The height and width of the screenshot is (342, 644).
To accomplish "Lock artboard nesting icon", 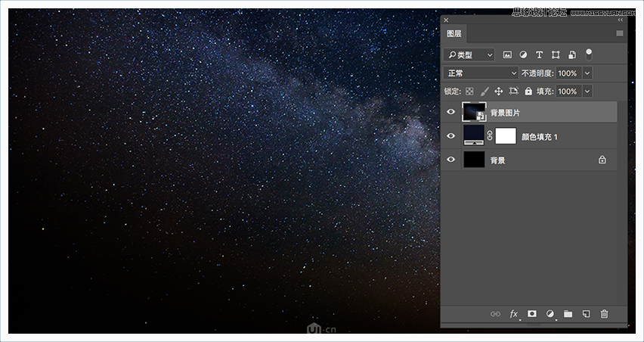I will 513,91.
